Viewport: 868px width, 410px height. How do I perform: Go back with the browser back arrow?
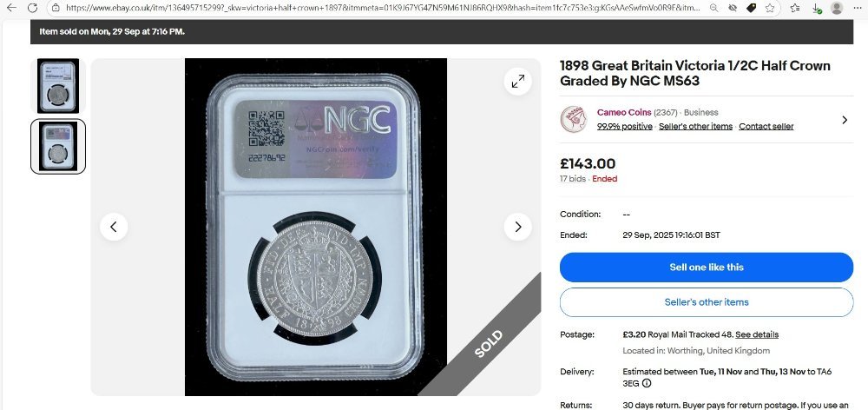11,8
